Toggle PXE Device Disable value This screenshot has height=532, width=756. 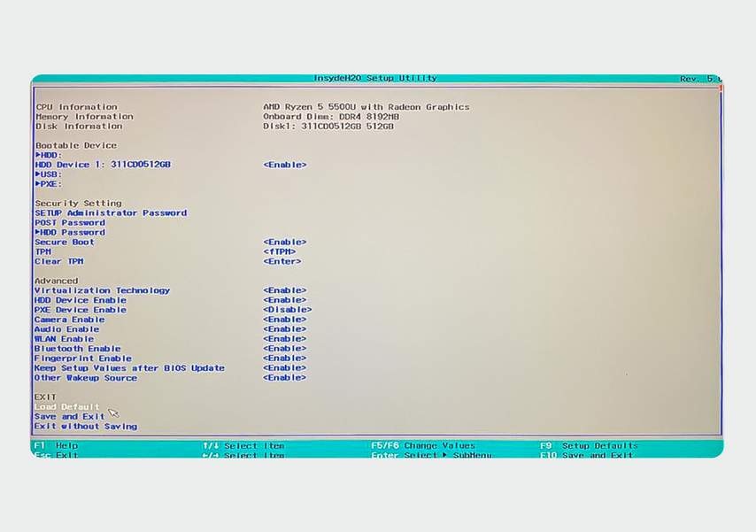click(x=288, y=310)
